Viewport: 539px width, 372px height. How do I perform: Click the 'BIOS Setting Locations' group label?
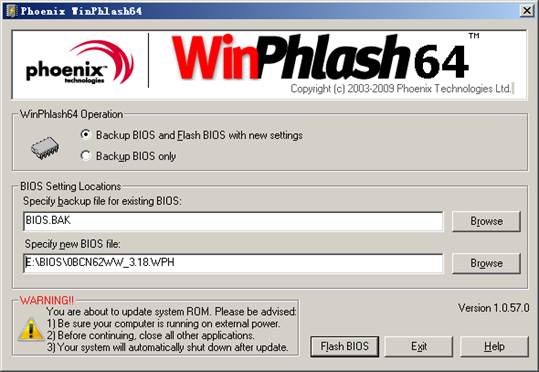pos(70,186)
